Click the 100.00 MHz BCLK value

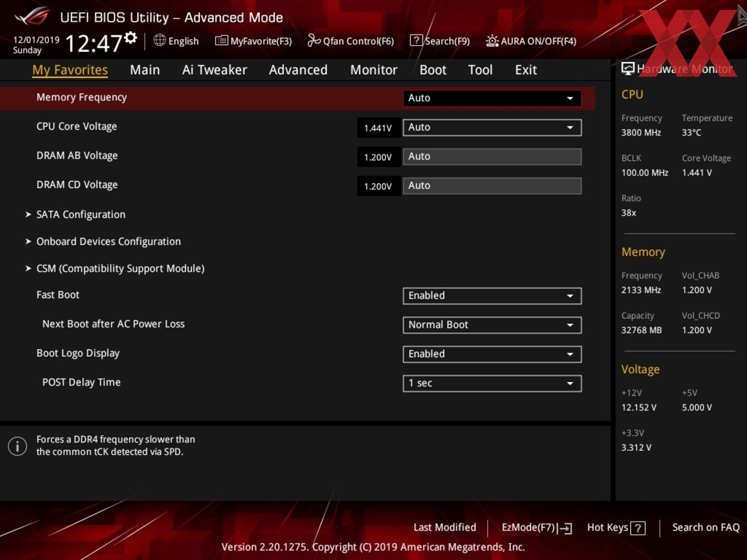pyautogui.click(x=645, y=172)
